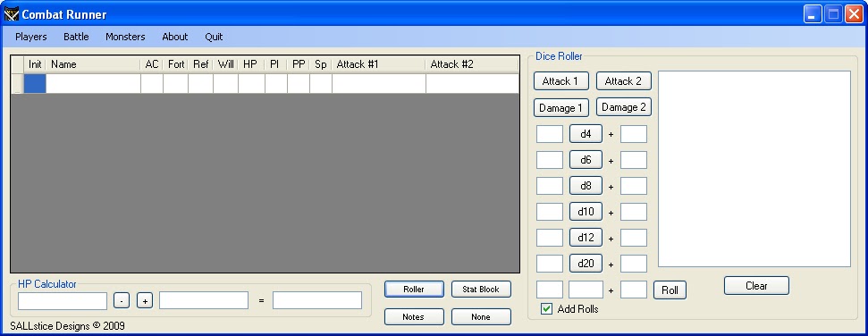
Task: Clear the dice roller results
Action: (x=756, y=286)
